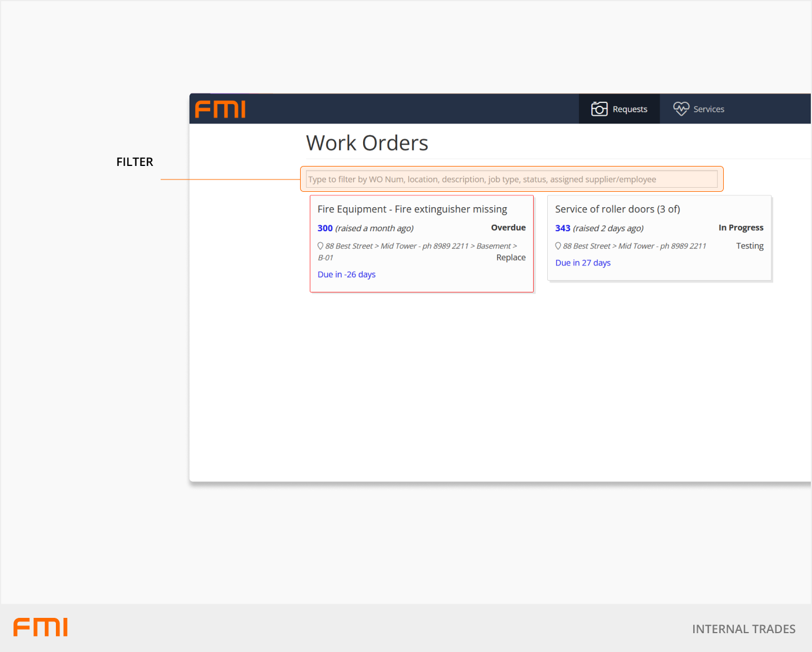
Task: Click location pin icon on work order 343
Action: tap(558, 246)
